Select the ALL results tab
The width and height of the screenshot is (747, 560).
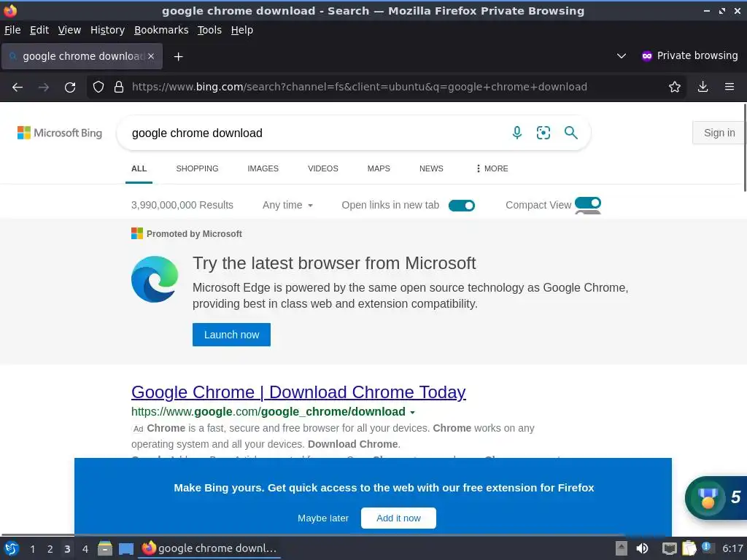tap(139, 168)
